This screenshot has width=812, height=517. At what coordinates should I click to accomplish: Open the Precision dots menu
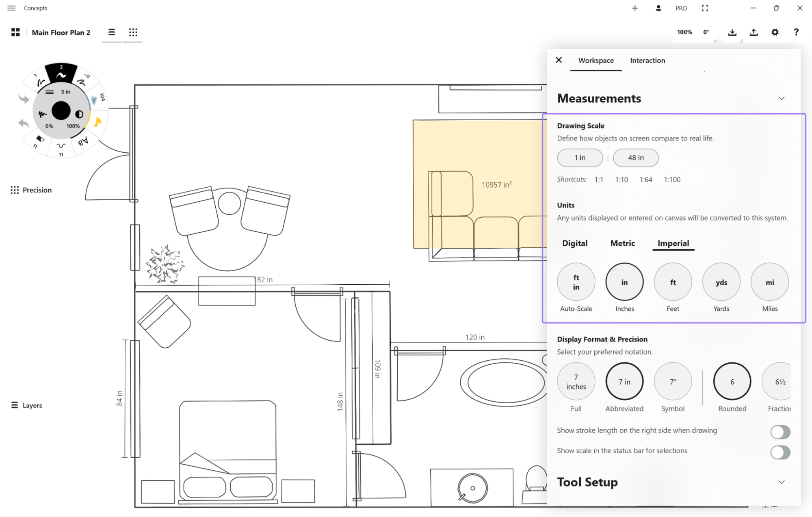coord(15,190)
